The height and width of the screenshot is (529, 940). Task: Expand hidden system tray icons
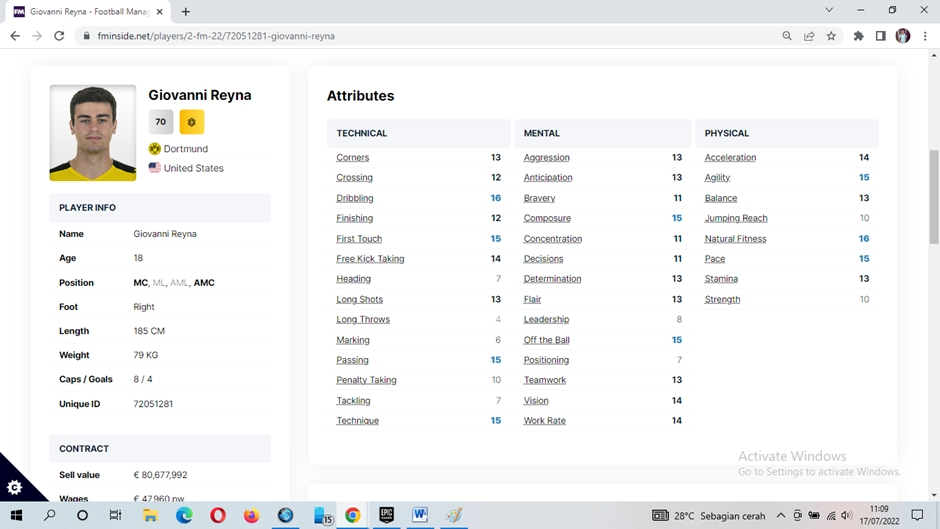(x=781, y=516)
